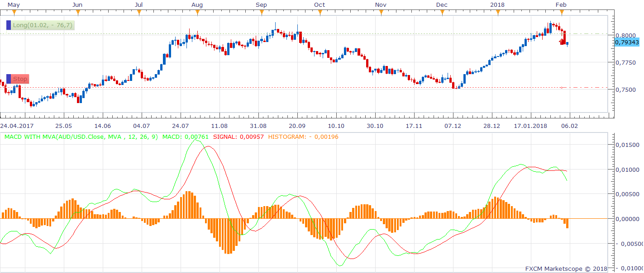Click the 06.02 date label
644x273 pixels.
(570, 126)
